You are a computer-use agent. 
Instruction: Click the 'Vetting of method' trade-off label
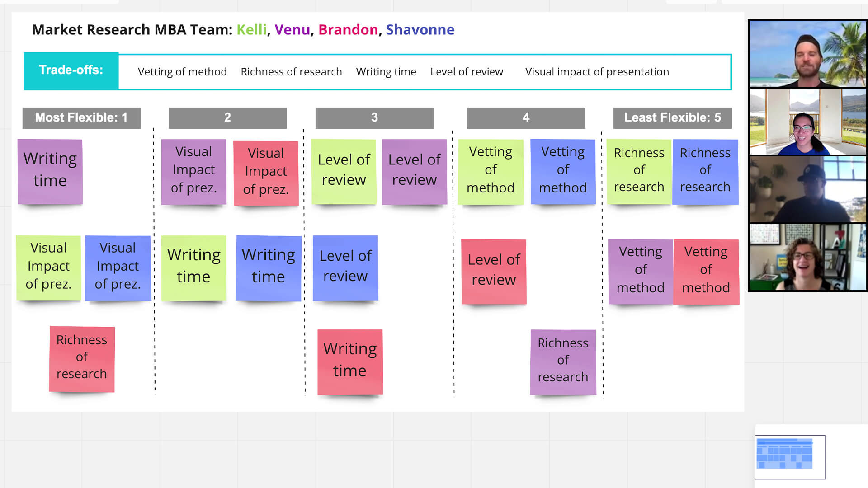[x=182, y=71]
